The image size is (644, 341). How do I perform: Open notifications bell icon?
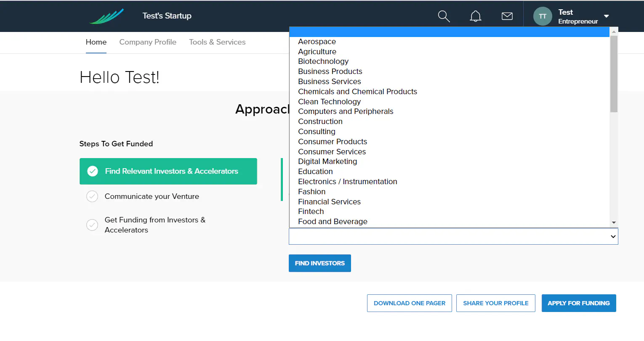click(x=475, y=16)
